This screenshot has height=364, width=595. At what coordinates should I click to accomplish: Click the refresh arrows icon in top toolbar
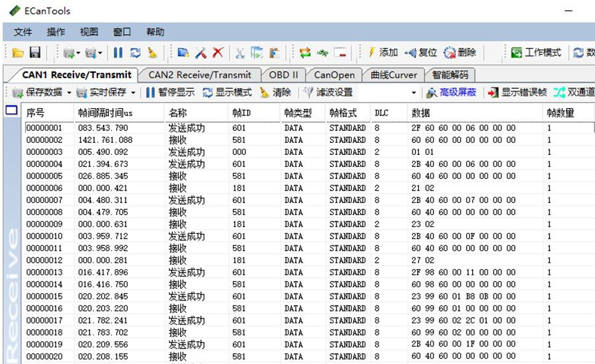click(135, 53)
